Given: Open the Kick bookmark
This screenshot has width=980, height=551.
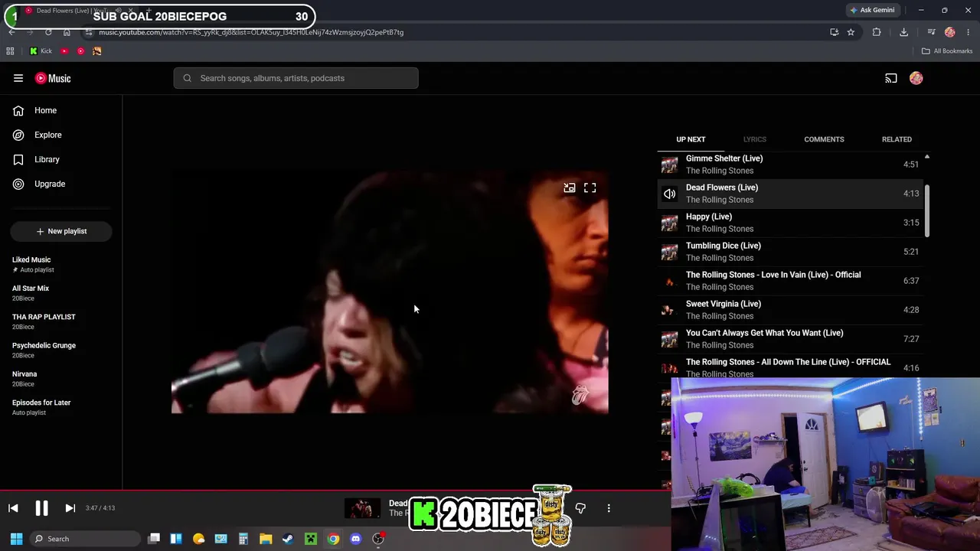Looking at the screenshot, I should [41, 51].
